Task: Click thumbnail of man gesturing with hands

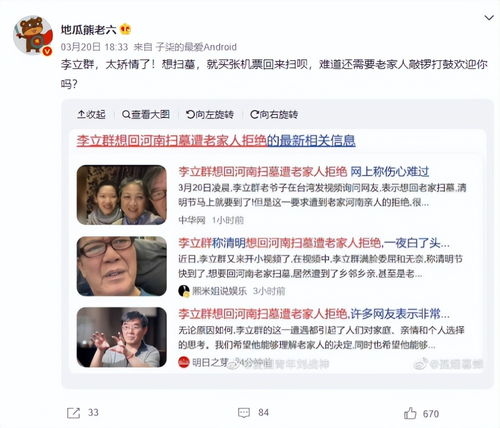Action: pos(122,337)
